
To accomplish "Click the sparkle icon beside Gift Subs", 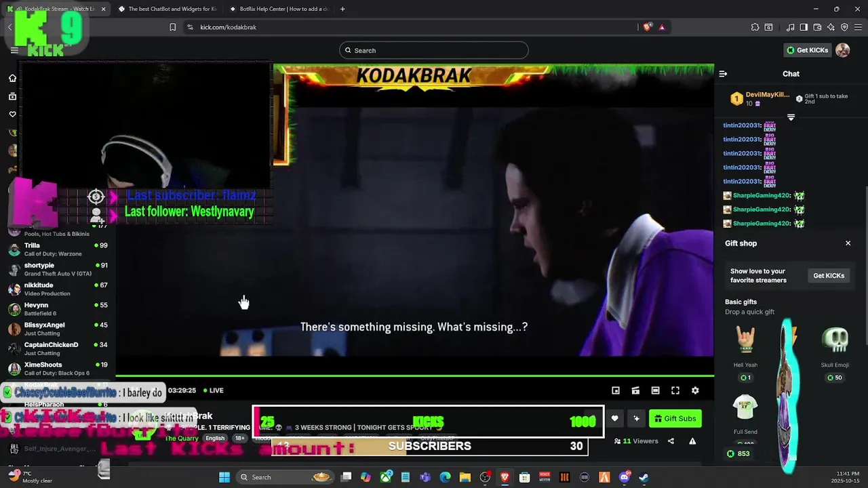I will coord(636,419).
